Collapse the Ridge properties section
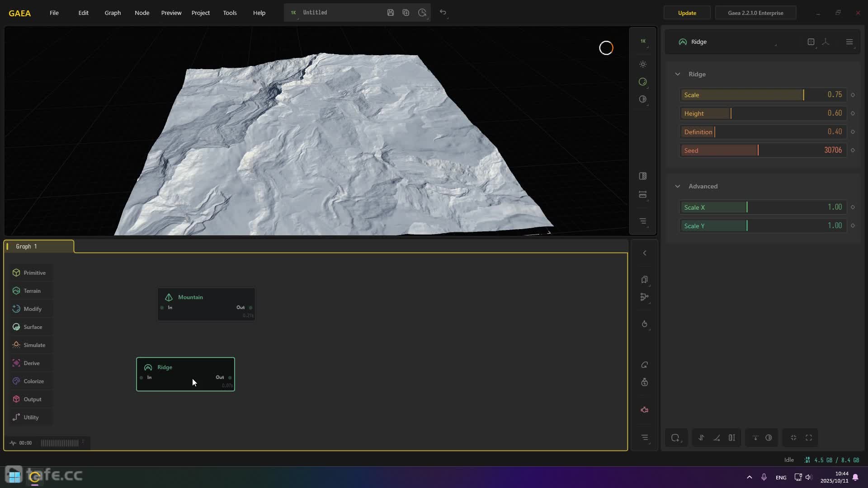The height and width of the screenshot is (488, 868). [x=678, y=74]
